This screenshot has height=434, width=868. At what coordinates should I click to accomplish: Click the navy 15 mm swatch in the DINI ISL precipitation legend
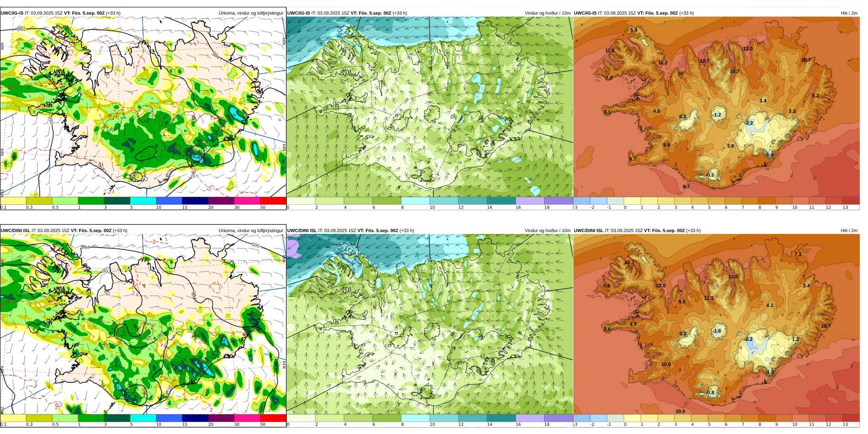pyautogui.click(x=195, y=418)
